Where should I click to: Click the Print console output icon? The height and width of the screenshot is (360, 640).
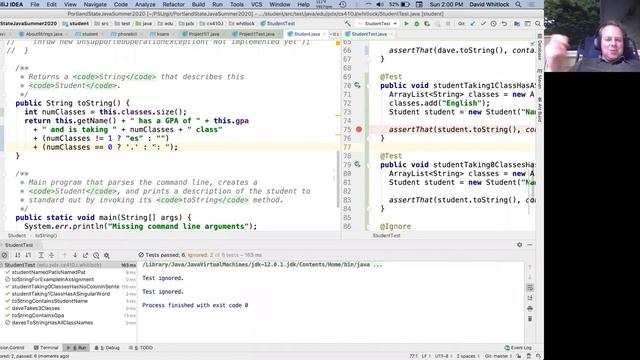click(x=530, y=309)
